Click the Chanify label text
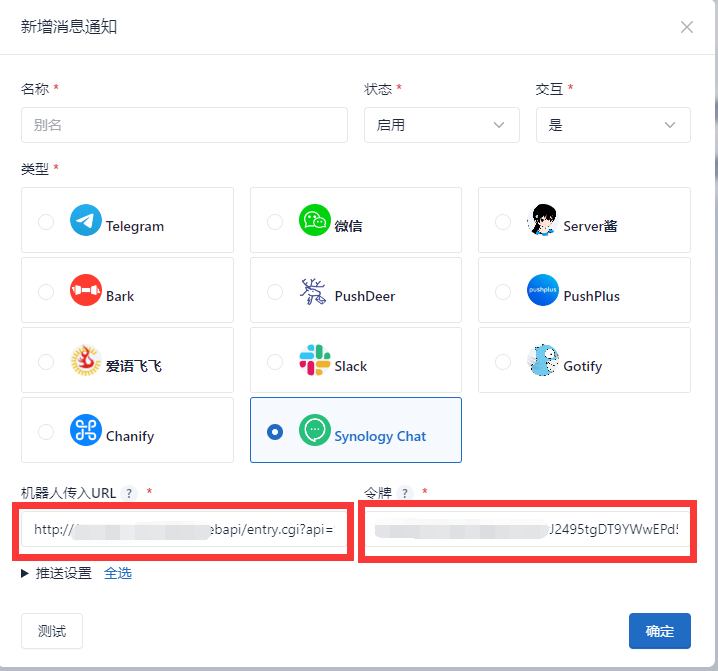The width and height of the screenshot is (718, 671). point(130,436)
